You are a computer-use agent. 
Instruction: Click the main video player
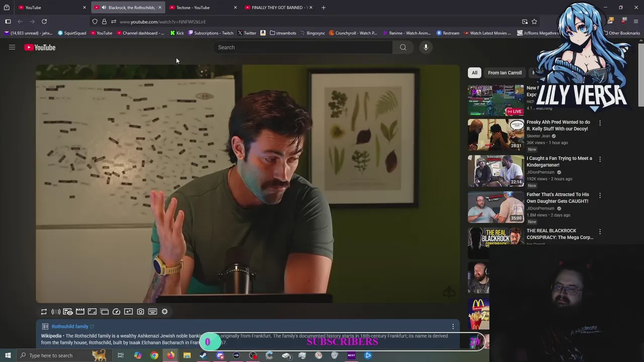click(248, 184)
